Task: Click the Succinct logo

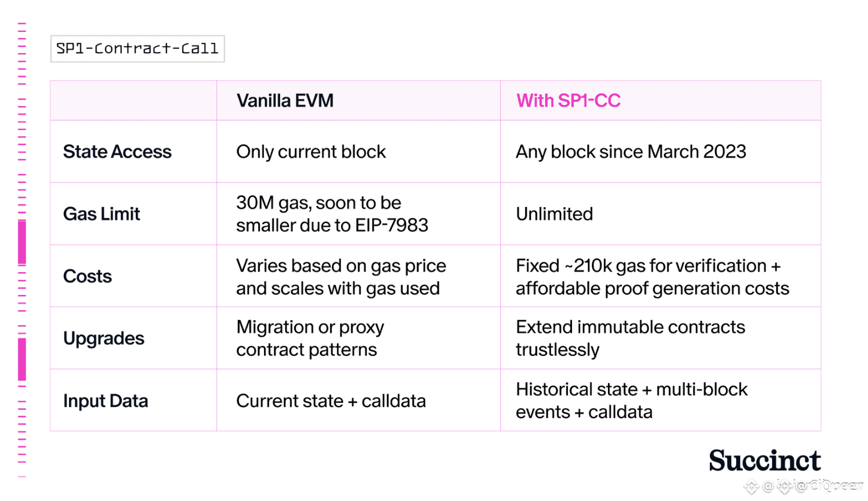Action: point(764,460)
